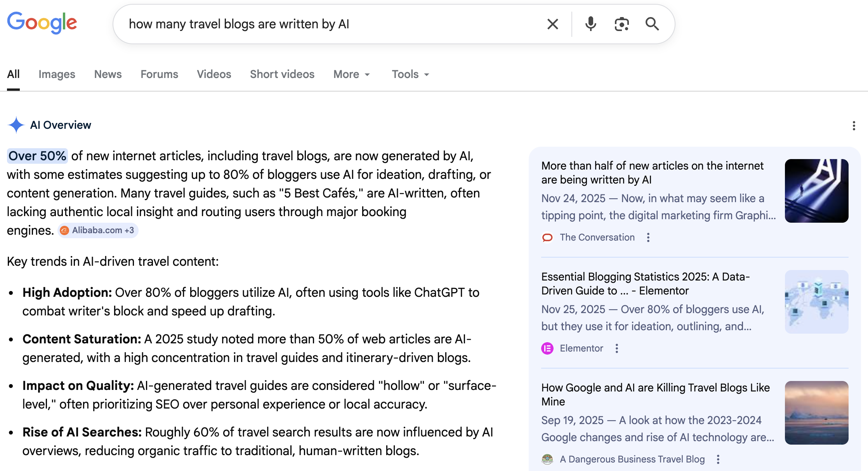Viewport: 868px width, 471px height.
Task: Open Google Lens image search
Action: coord(621,24)
